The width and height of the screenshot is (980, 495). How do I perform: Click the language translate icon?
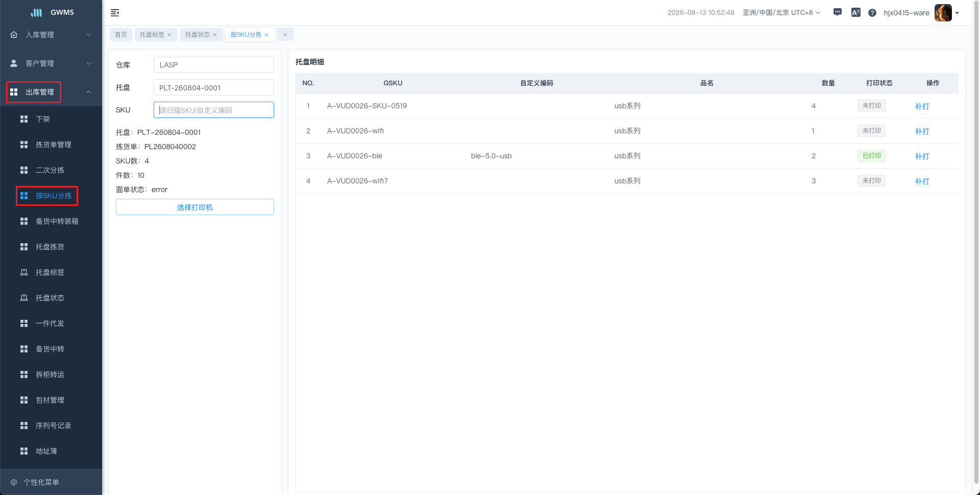coord(856,12)
